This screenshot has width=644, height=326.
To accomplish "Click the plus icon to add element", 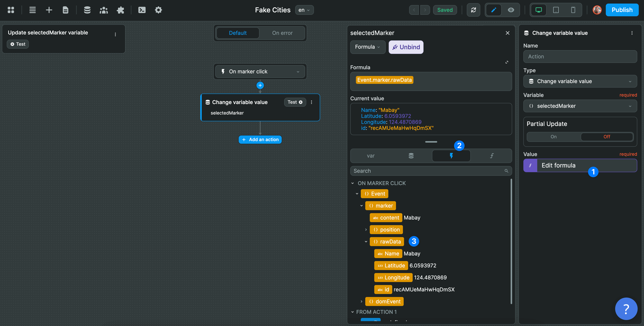I will pos(49,10).
